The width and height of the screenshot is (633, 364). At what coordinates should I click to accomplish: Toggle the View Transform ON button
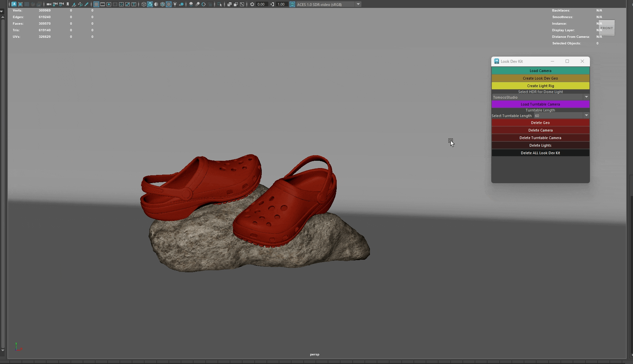coord(292,4)
